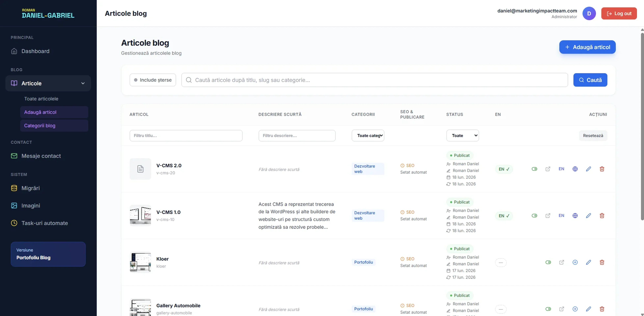Click the SEO indicator for V-CMS 2.0
Screen dimensions: 644x316
tap(407, 165)
